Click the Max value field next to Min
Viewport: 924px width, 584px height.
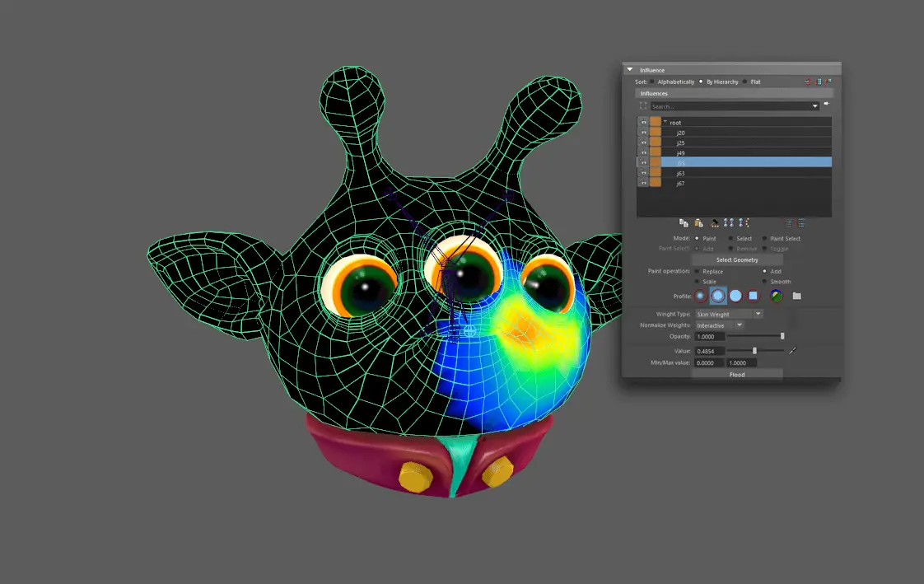click(x=741, y=363)
